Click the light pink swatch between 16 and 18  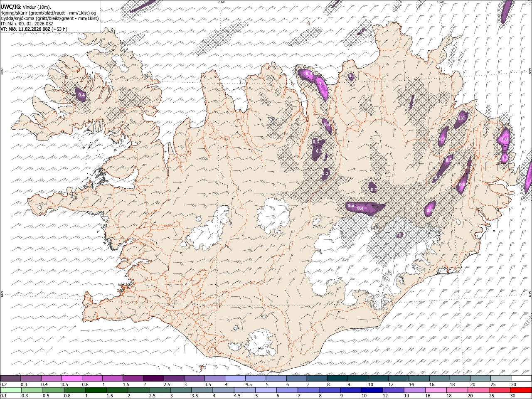point(436,390)
